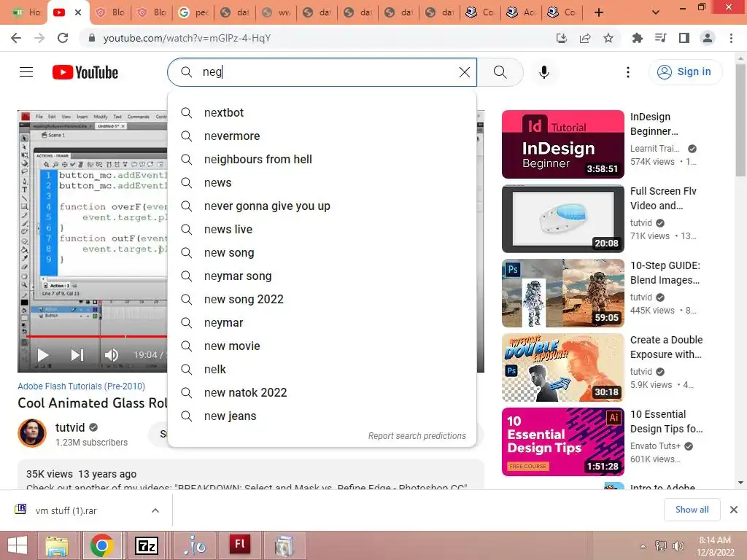Clear the search box with X
The width and height of the screenshot is (747, 560).
(x=465, y=72)
